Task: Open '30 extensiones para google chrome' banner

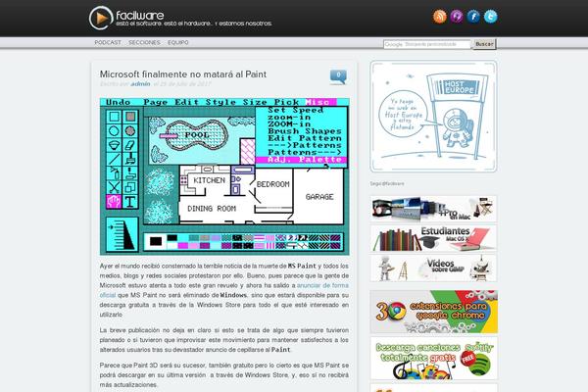Action: click(434, 312)
